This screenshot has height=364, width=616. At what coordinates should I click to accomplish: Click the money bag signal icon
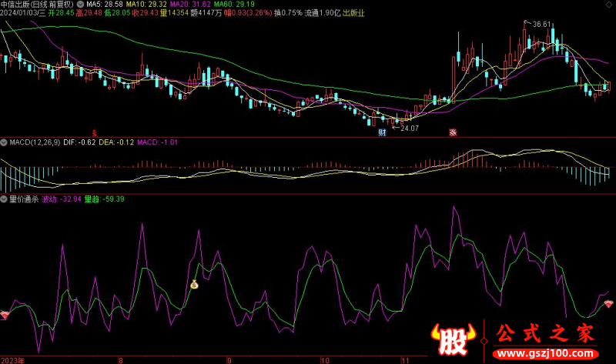click(x=195, y=285)
